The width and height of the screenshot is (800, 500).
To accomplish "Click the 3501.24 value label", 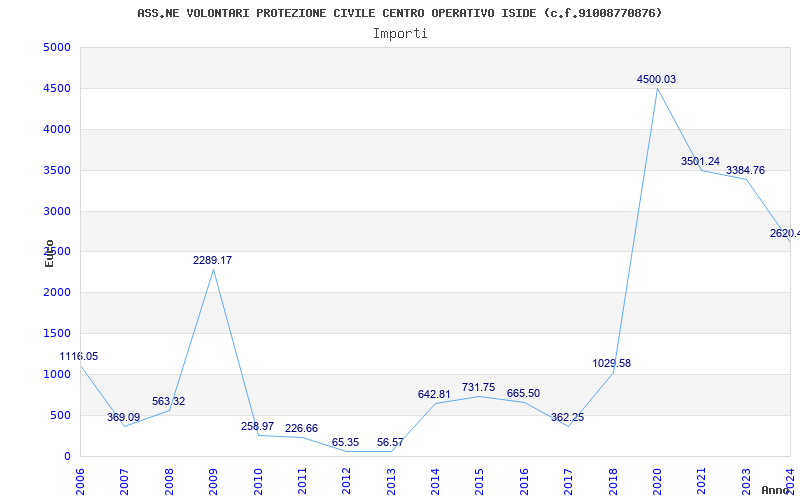I will click(700, 162).
